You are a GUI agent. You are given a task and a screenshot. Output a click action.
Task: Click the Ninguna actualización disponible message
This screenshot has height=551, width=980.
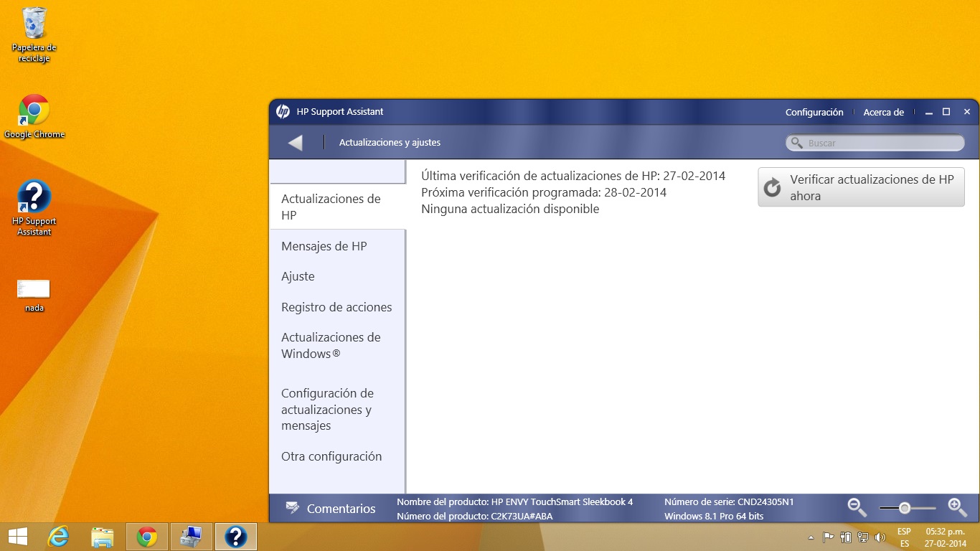(510, 209)
